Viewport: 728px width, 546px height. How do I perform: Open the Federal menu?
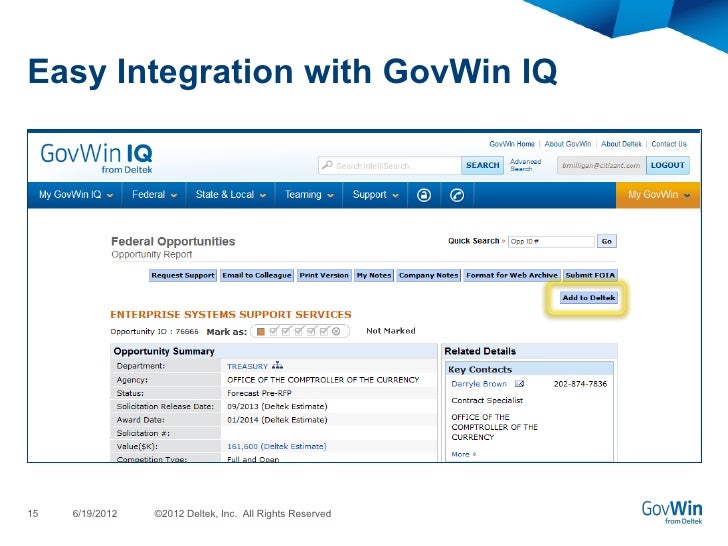154,195
